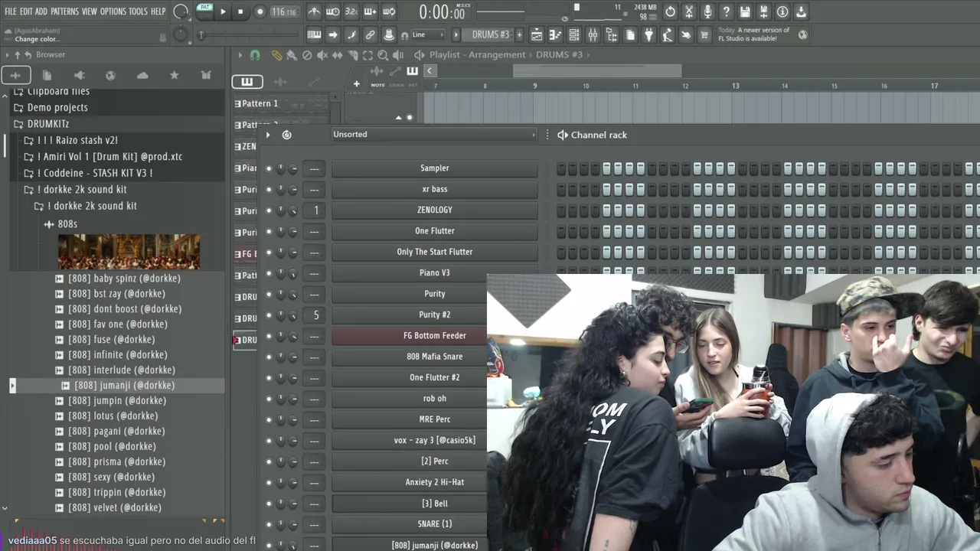The image size is (980, 551).
Task: Open the piano roll view icon
Action: (x=556, y=35)
